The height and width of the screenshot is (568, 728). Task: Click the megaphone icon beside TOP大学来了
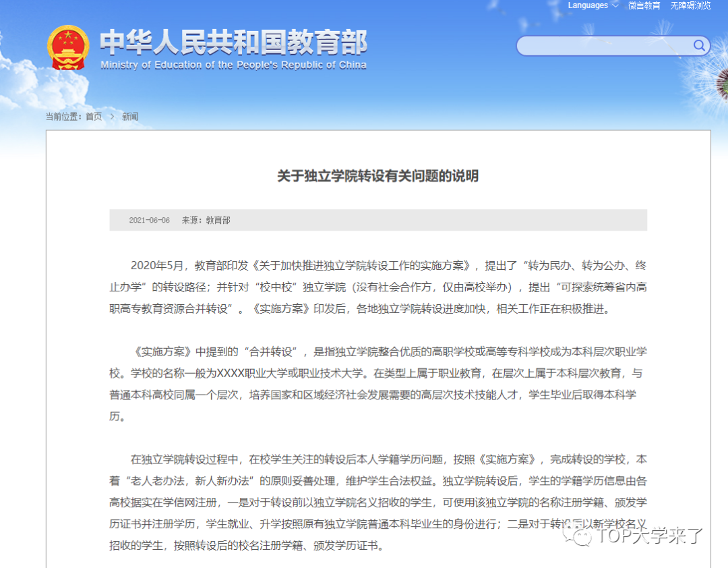[x=581, y=537]
